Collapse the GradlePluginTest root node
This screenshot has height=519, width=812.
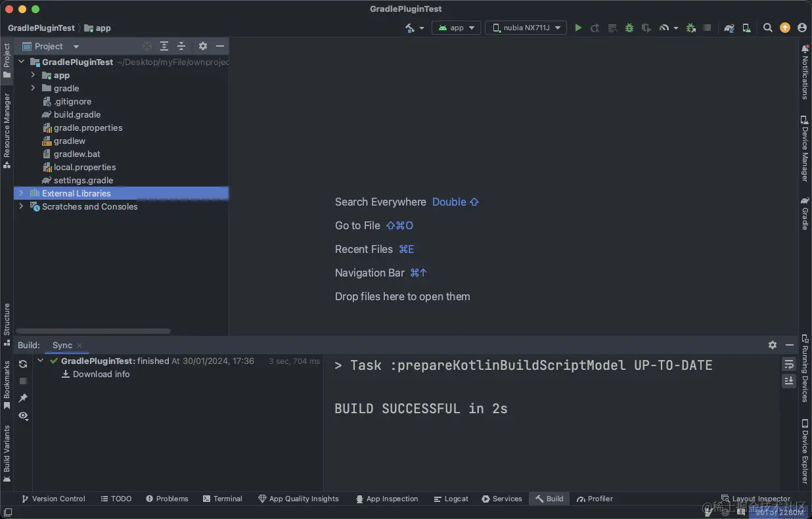(22, 62)
